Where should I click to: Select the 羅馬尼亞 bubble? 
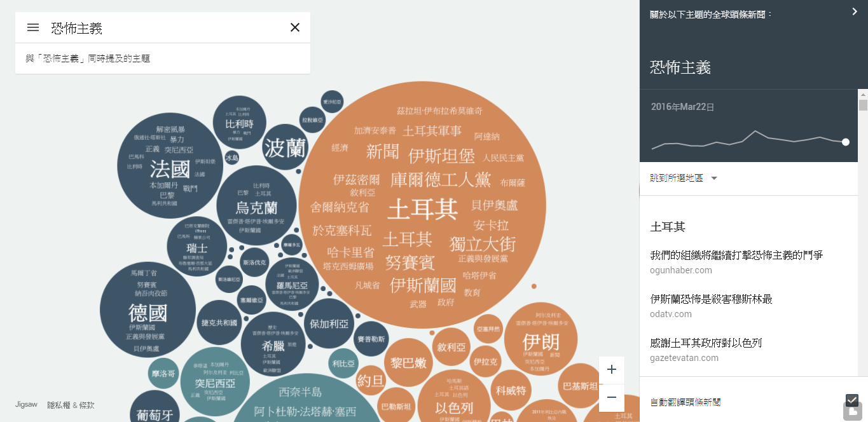[292, 284]
